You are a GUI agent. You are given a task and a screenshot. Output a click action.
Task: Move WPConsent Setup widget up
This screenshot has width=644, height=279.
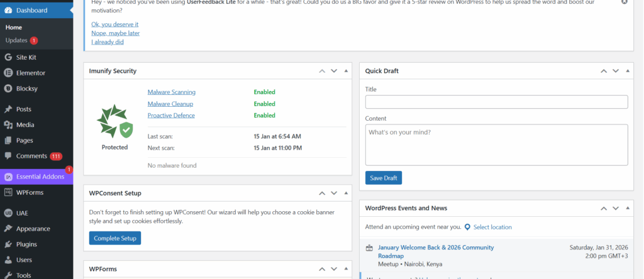[x=322, y=194]
